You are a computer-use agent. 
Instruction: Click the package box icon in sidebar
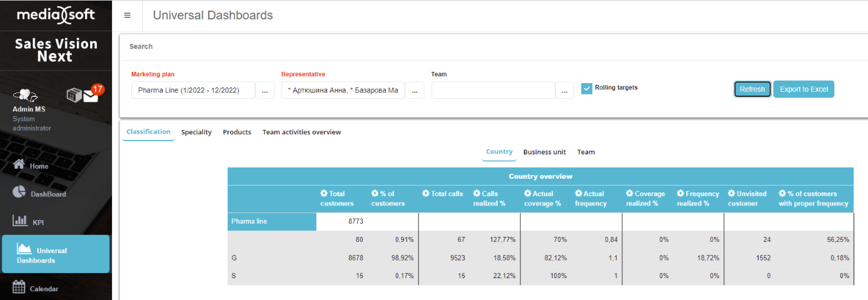(x=74, y=95)
